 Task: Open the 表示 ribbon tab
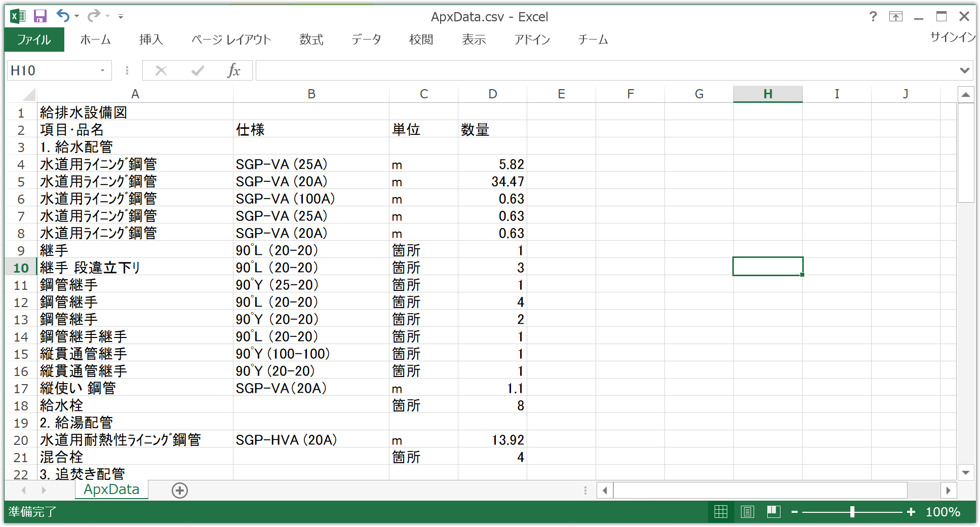474,40
